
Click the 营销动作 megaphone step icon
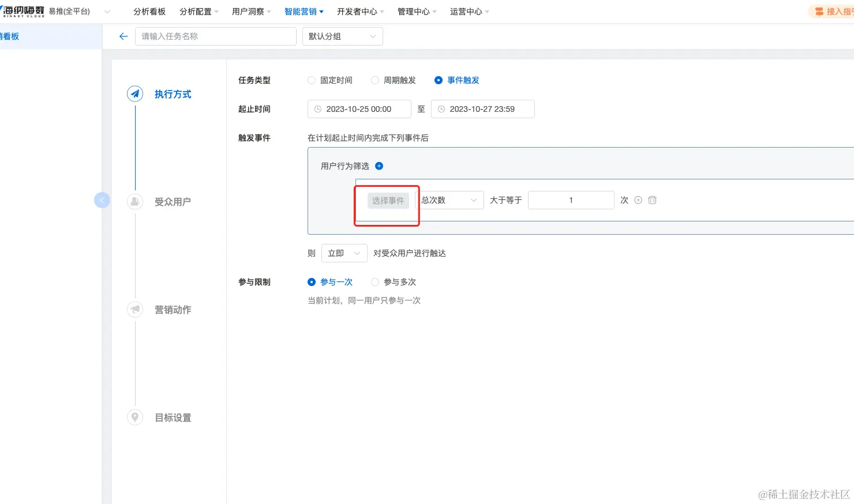pos(135,309)
